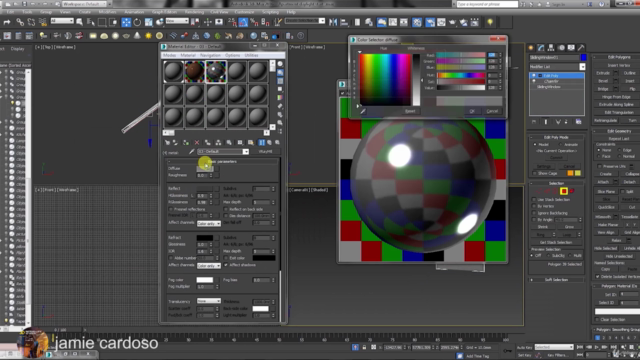
Task: Open Options menu in Material Editor
Action: click(233, 55)
